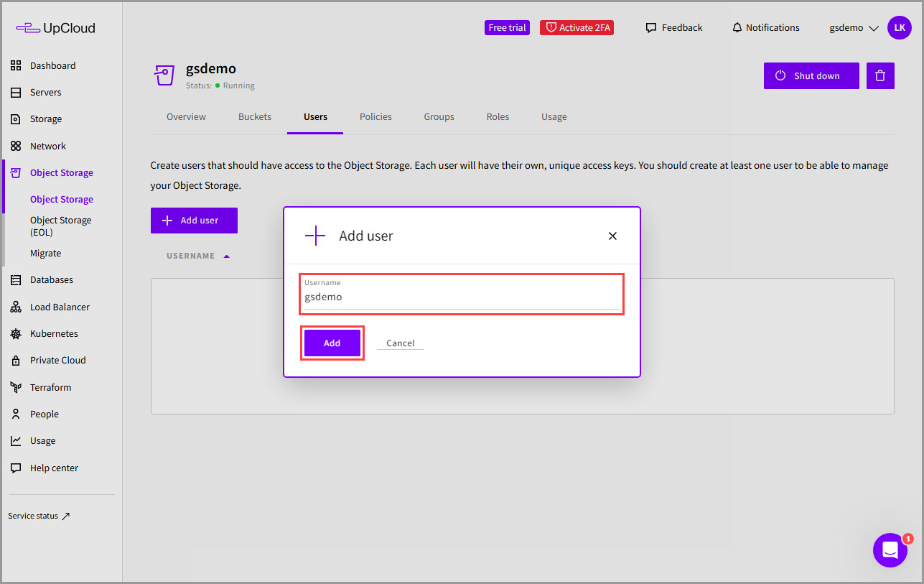Open the Groups tab
The height and width of the screenshot is (584, 924).
point(439,116)
